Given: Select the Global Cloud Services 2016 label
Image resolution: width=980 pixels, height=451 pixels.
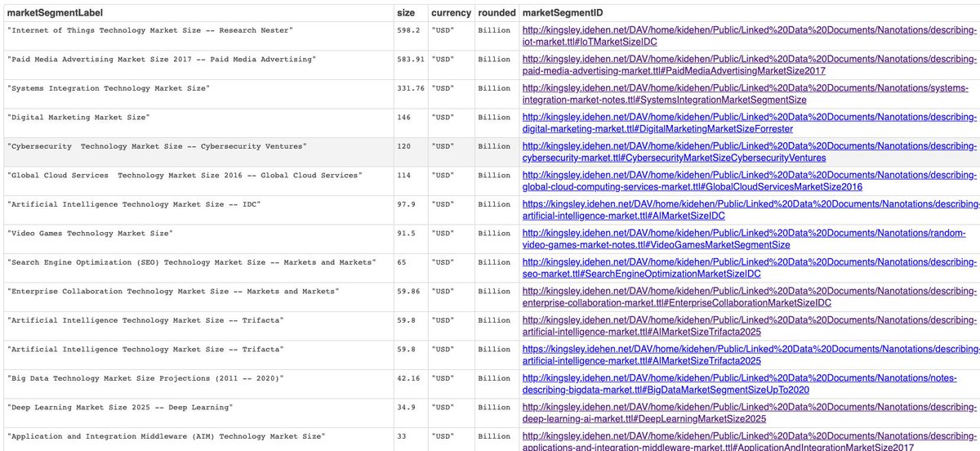Looking at the screenshot, I should click(x=185, y=176).
